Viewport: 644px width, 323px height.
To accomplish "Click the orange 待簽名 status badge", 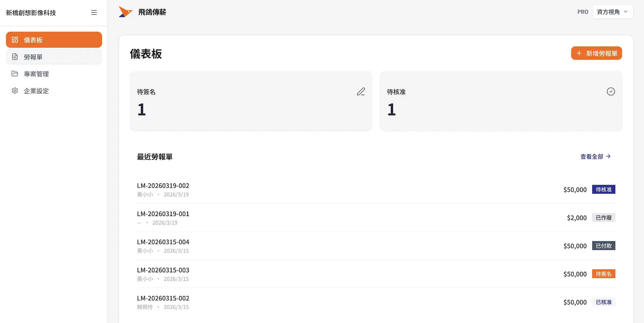I will (x=603, y=274).
